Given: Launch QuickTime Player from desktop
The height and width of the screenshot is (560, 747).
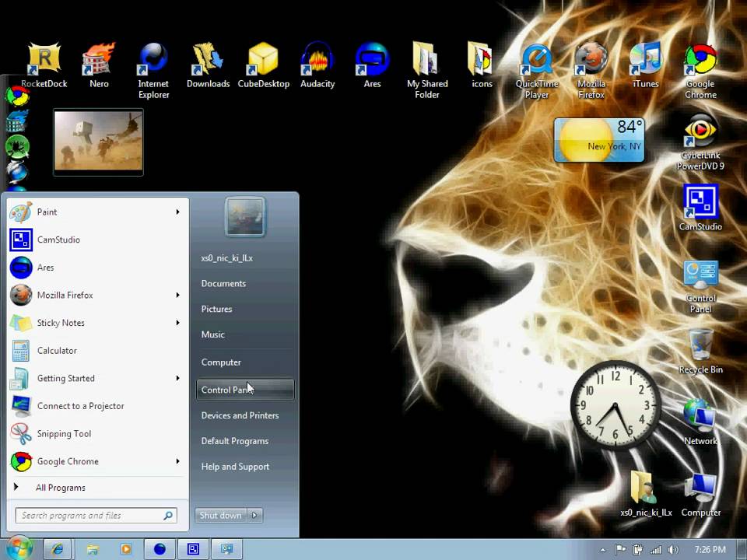Looking at the screenshot, I should pos(537,71).
